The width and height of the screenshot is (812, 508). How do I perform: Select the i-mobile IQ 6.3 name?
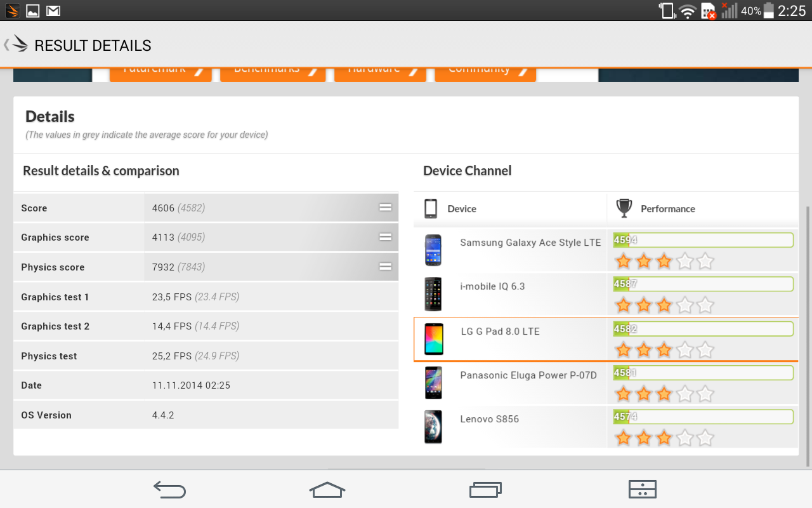[492, 286]
